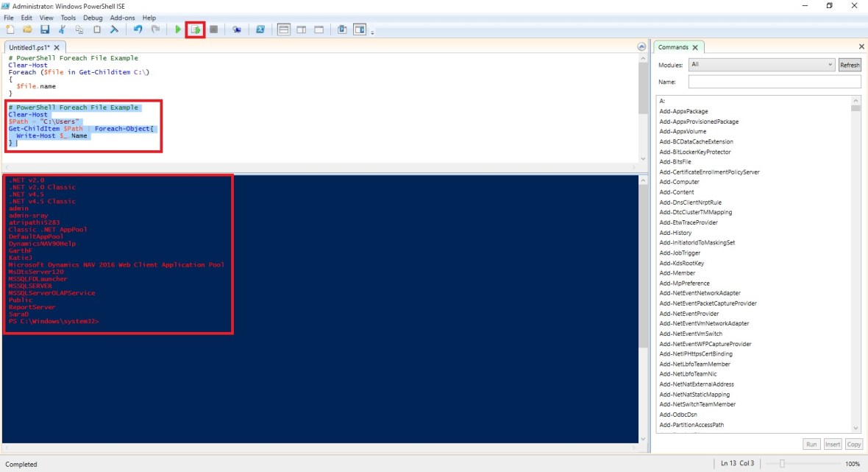Launch PowerShell console via Start PowerShell.exe icon
The width and height of the screenshot is (868, 472).
pyautogui.click(x=260, y=29)
